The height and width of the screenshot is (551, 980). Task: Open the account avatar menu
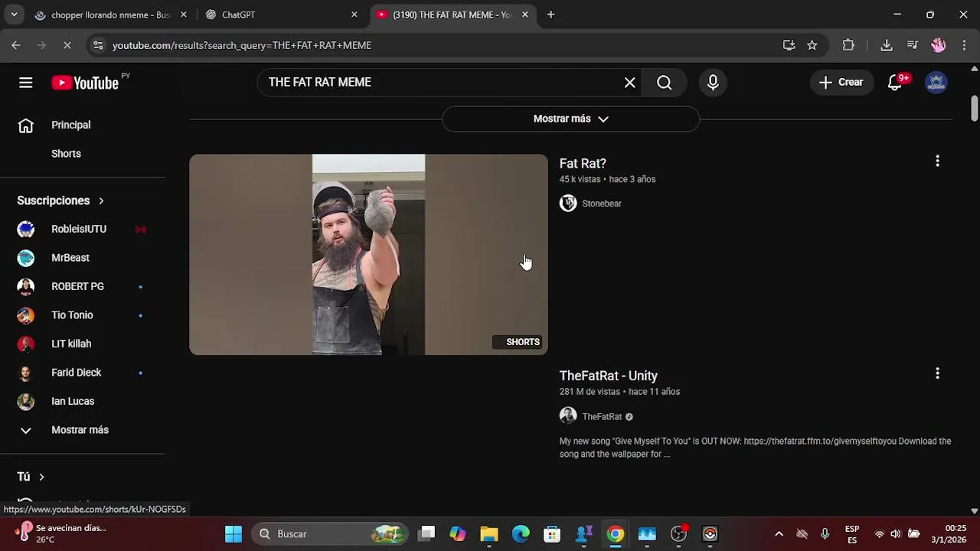pos(936,83)
